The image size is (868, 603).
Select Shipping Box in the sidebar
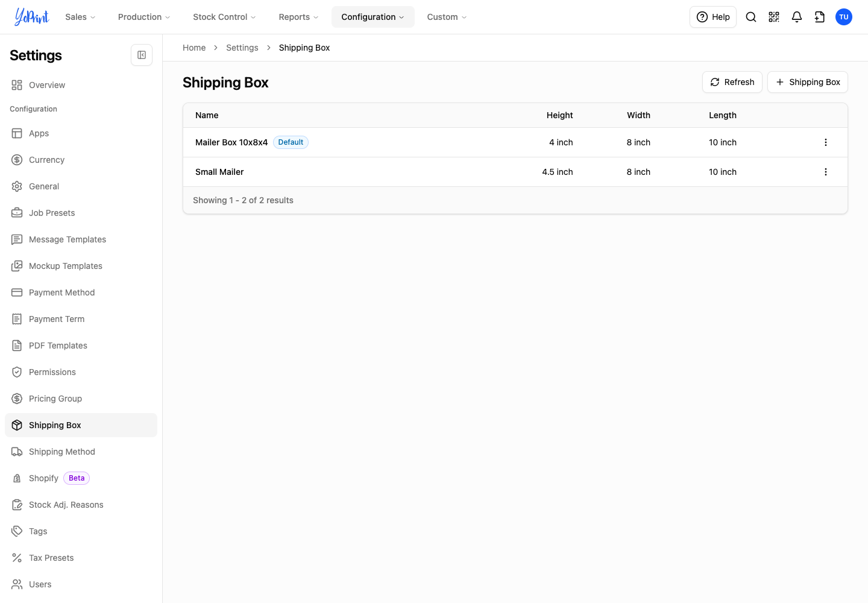tap(81, 425)
